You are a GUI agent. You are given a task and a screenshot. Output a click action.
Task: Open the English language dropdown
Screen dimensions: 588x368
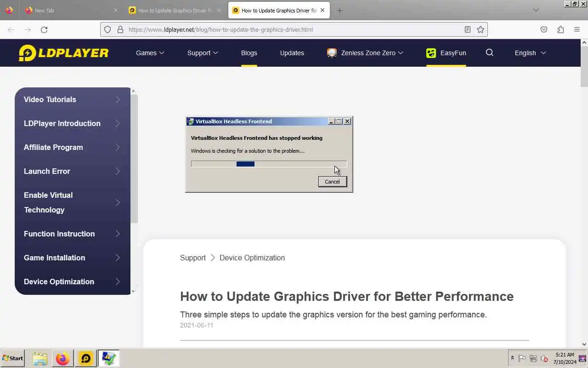point(531,53)
